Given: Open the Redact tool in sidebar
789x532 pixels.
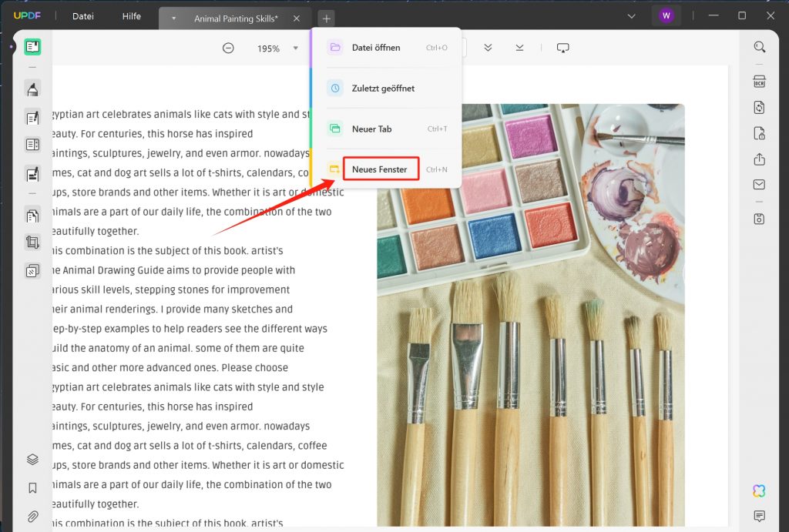Looking at the screenshot, I should 32,174.
